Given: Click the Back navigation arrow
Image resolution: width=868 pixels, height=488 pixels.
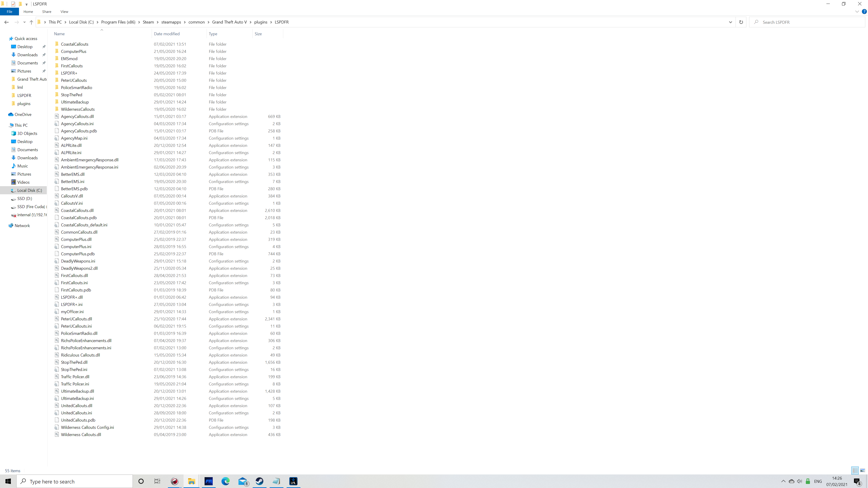Looking at the screenshot, I should (6, 22).
